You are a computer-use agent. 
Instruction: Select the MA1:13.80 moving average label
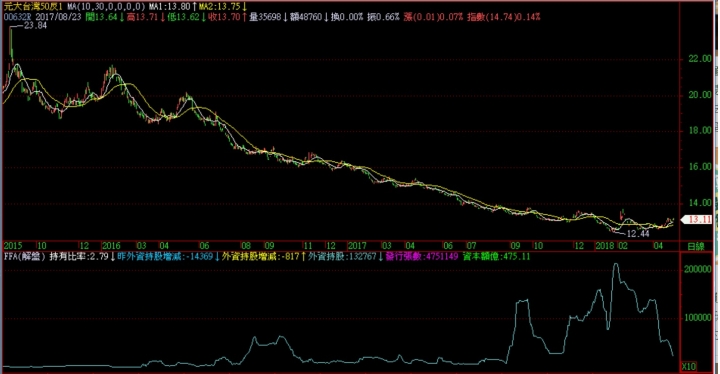(173, 7)
